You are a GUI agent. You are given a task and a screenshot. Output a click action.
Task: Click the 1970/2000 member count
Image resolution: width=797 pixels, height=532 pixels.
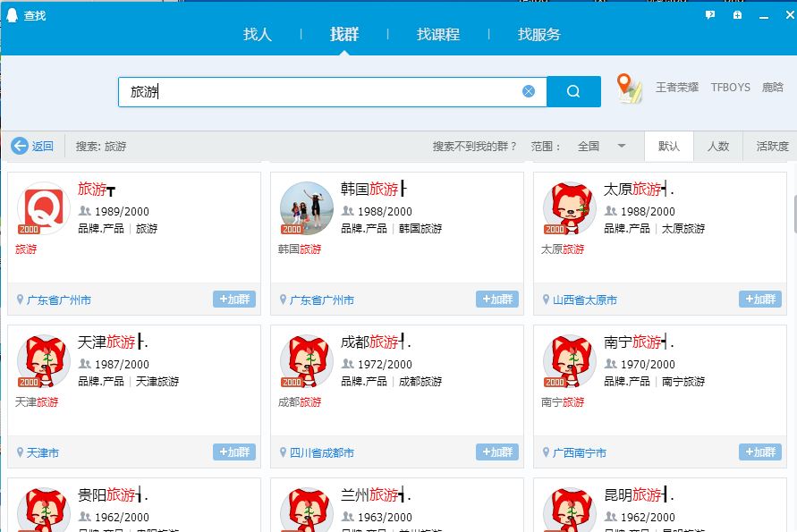pos(649,364)
